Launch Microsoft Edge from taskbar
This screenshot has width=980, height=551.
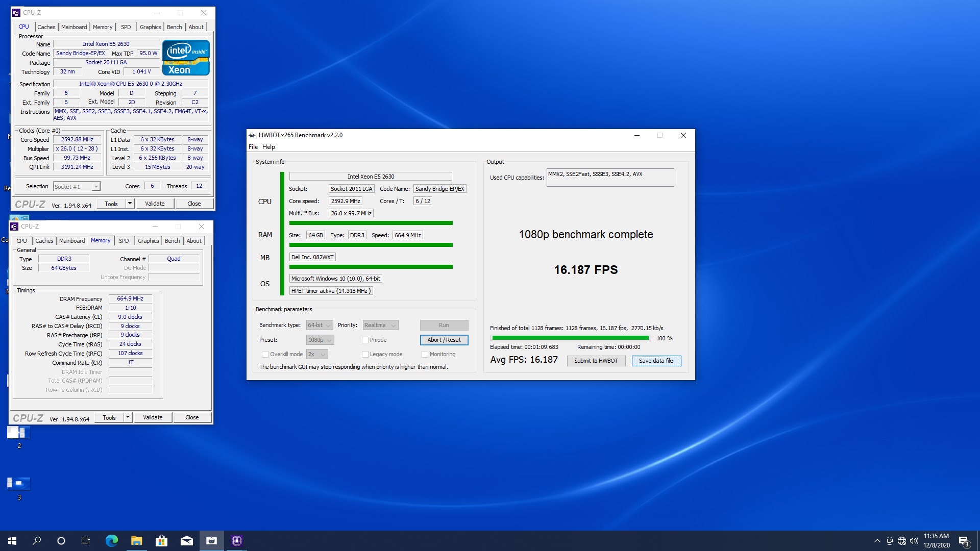pyautogui.click(x=111, y=541)
